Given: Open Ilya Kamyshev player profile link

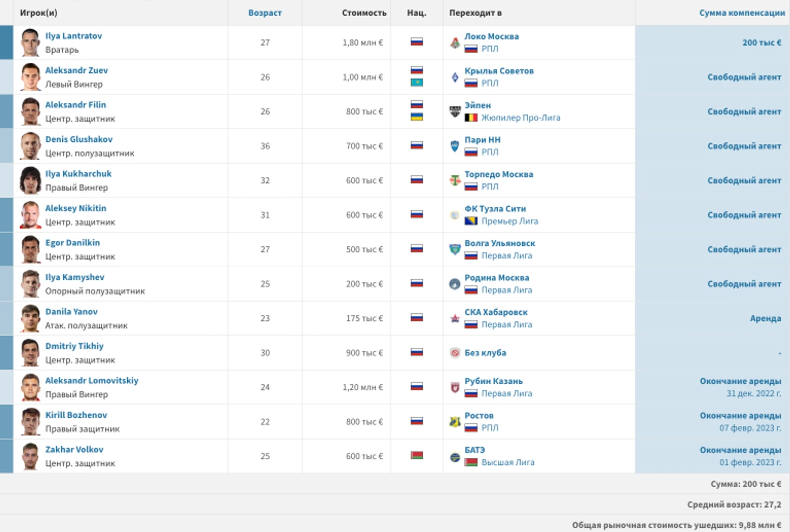Looking at the screenshot, I should coord(75,277).
